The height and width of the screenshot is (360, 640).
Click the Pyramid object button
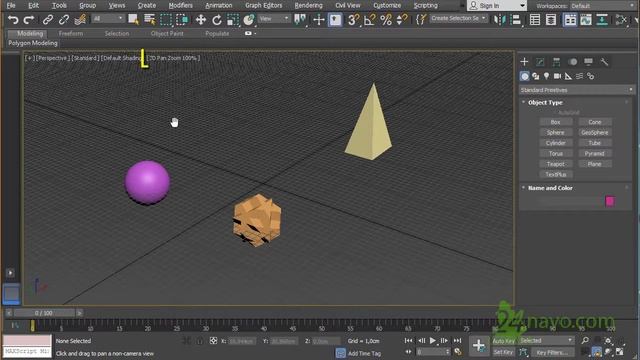(595, 153)
